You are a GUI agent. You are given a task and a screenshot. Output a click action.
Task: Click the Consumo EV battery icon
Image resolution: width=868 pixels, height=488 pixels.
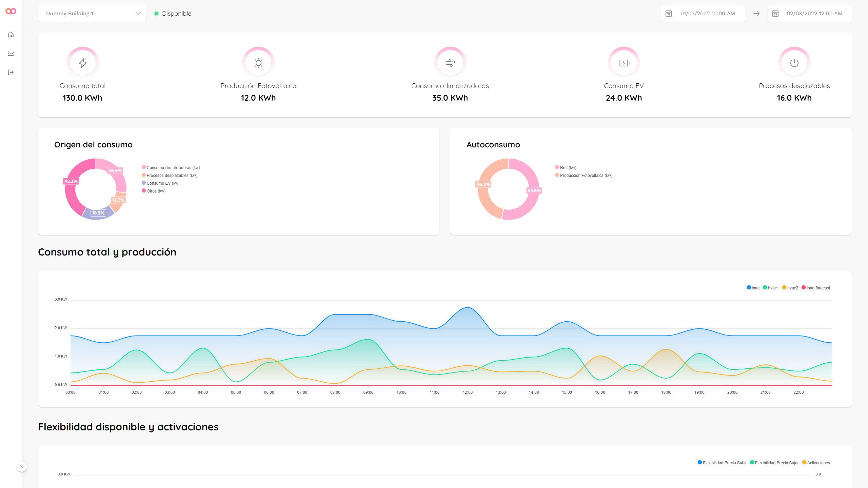[x=624, y=63]
